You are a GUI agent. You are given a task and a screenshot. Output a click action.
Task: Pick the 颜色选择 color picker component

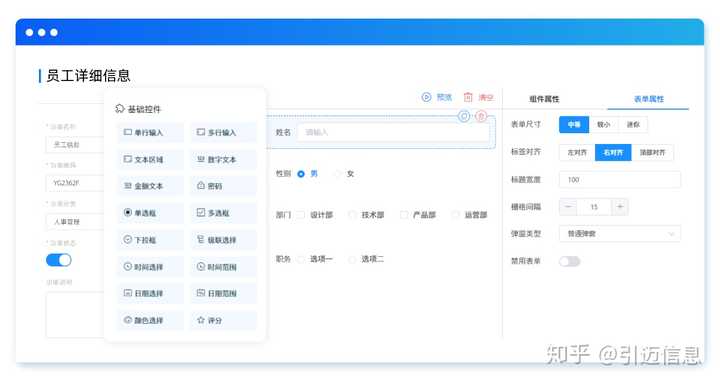[x=151, y=320]
